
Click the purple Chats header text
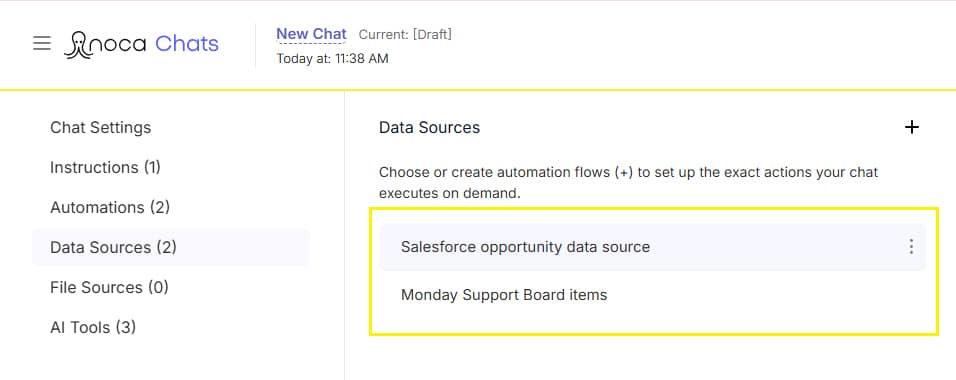[187, 43]
